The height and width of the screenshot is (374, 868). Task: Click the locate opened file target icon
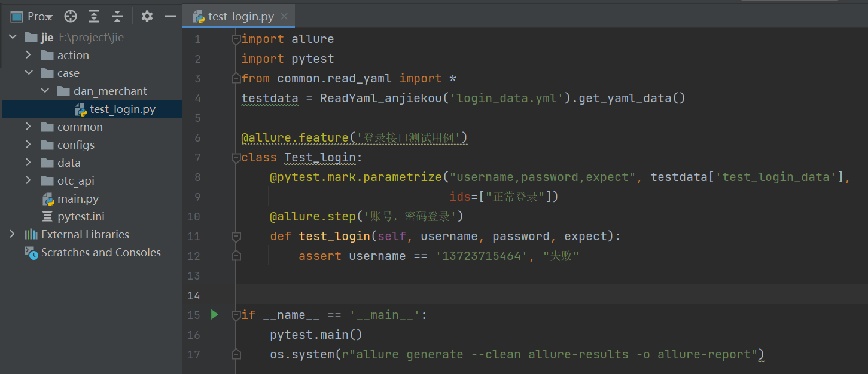point(71,16)
